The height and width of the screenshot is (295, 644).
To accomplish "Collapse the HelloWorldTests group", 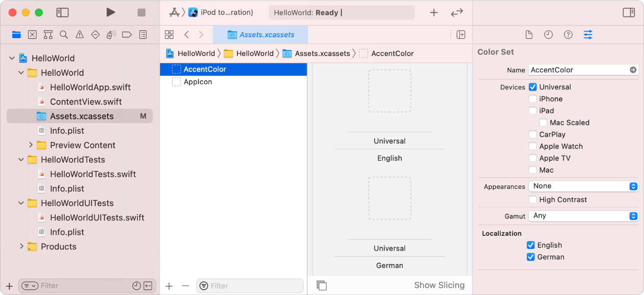I will pyautogui.click(x=21, y=160).
